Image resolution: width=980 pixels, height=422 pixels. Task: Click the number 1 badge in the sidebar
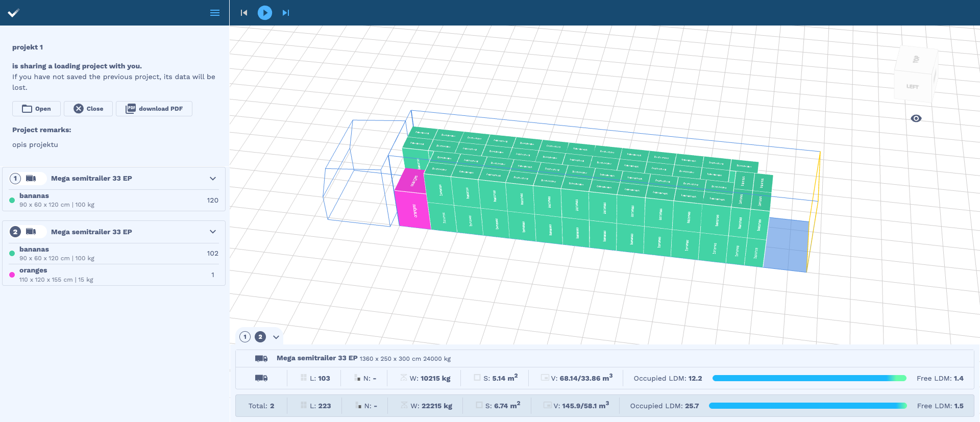pyautogui.click(x=15, y=179)
